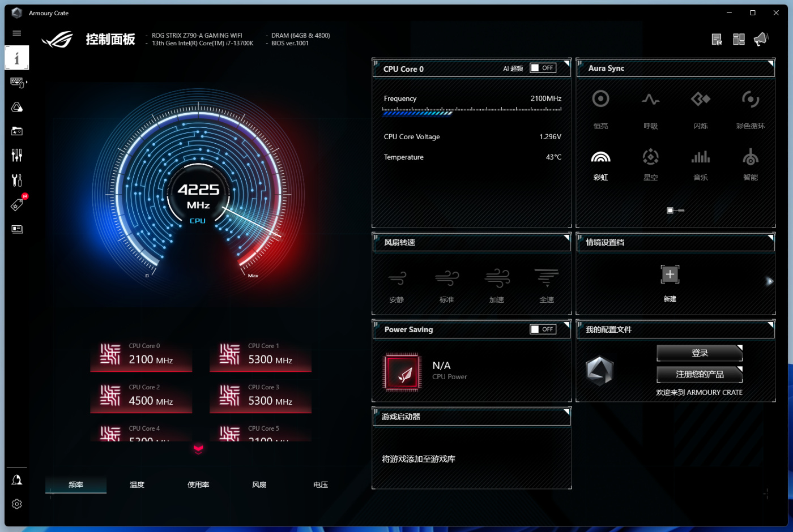793x532 pixels.
Task: Open CPU Core 0 panel via corner arrow
Action: click(x=566, y=63)
